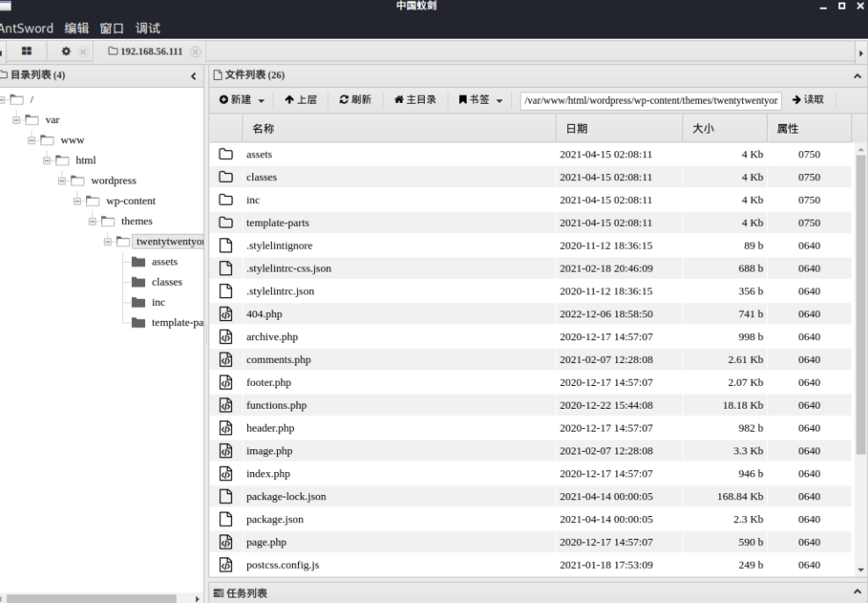Expand the 任务列表 panel
This screenshot has height=603, width=868.
click(x=857, y=592)
